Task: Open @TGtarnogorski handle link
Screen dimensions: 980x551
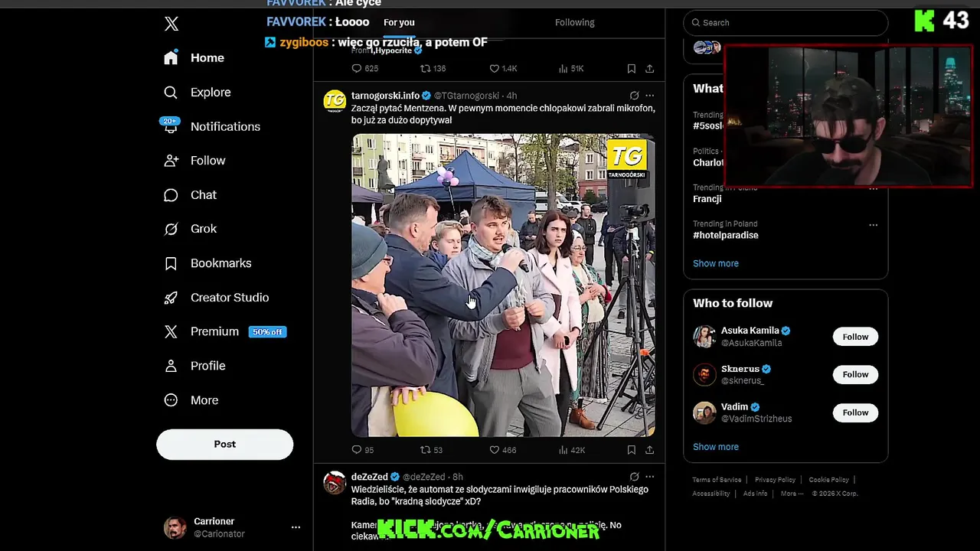Action: pyautogui.click(x=466, y=96)
